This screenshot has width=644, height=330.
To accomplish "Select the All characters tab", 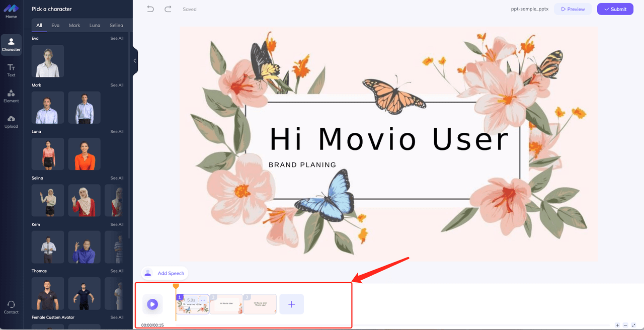I will 39,25.
